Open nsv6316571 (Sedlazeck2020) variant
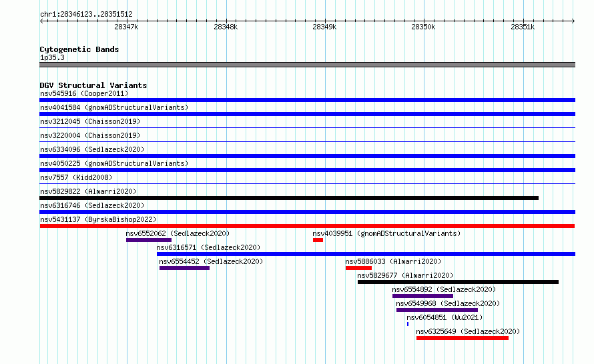The width and height of the screenshot is (594, 364). coord(208,247)
